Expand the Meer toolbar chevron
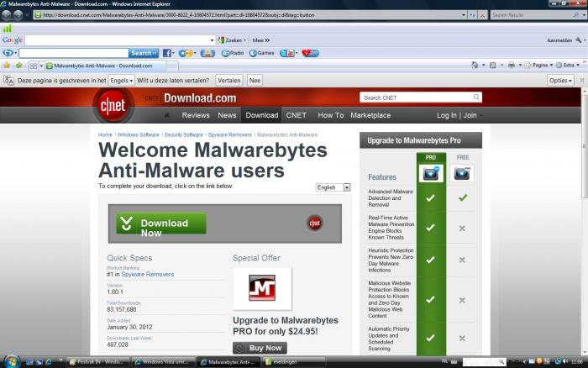Viewport: 588px width, 368px height. click(267, 40)
